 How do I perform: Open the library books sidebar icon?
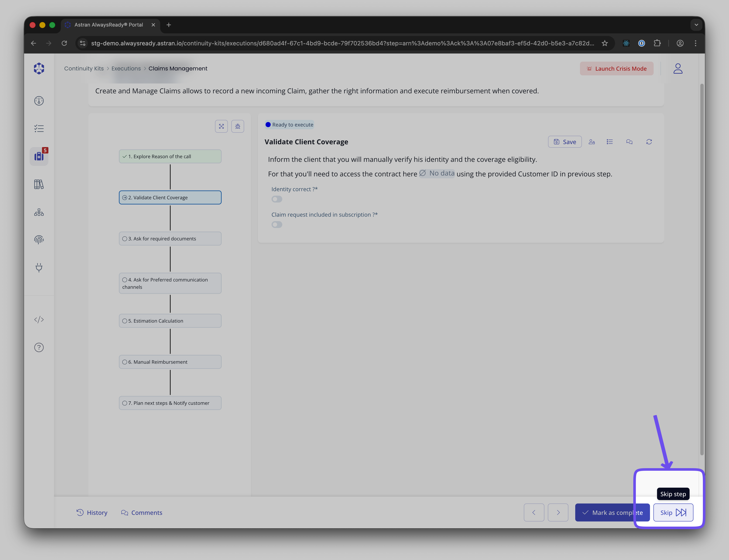coord(39,184)
